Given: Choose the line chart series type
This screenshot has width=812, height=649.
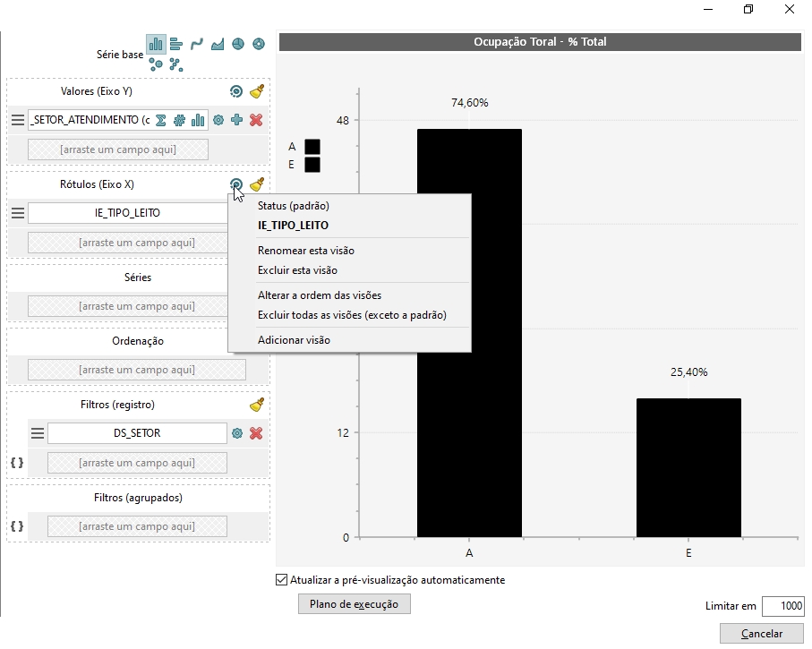Looking at the screenshot, I should 197,44.
